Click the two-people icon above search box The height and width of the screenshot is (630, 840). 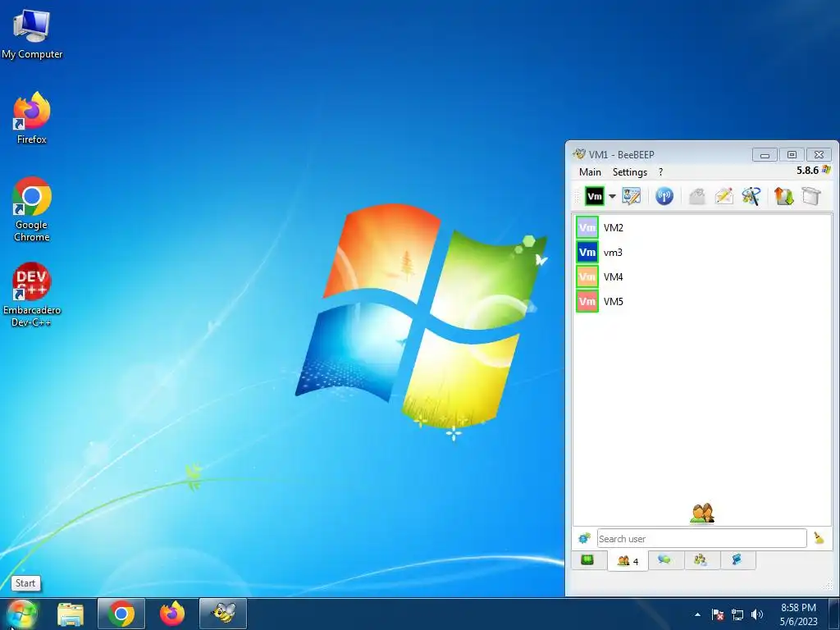[x=702, y=514]
